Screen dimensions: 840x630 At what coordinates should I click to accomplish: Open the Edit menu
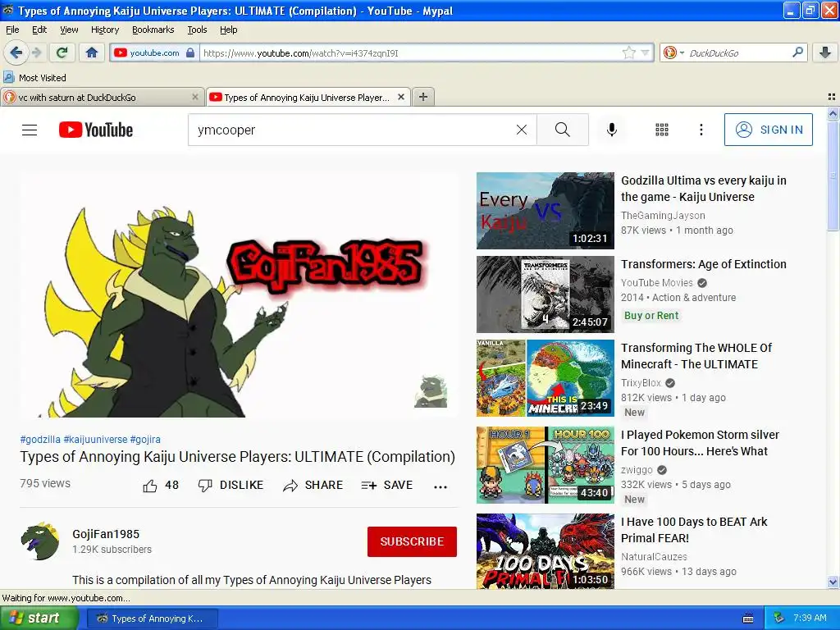click(x=39, y=30)
